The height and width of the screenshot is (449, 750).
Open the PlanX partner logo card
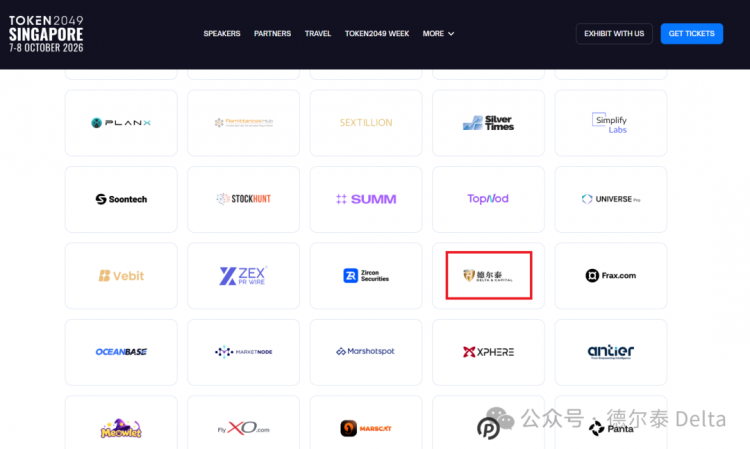pyautogui.click(x=121, y=123)
